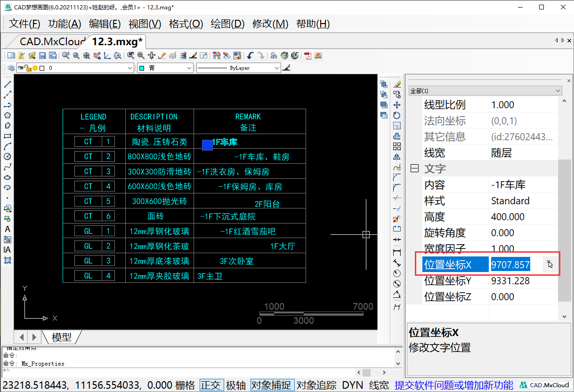
Task: Click the Undo arrow in toolbar
Action: 251,56
